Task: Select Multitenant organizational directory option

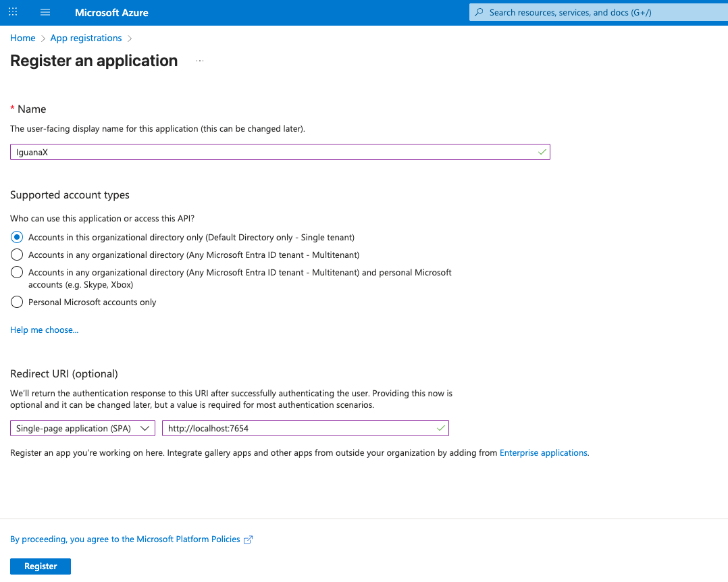Action: point(18,255)
